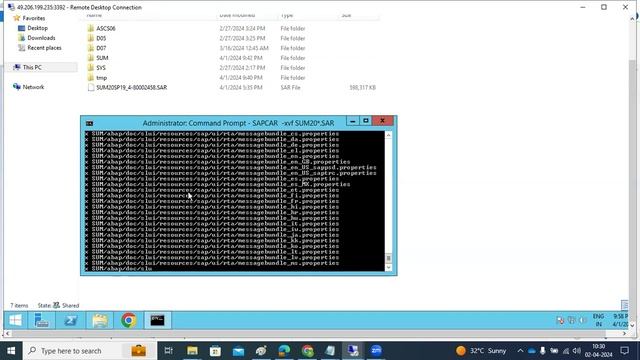Open the 32°C Sunny weather widget
Viewport: 640px width, 360px height.
click(481, 351)
